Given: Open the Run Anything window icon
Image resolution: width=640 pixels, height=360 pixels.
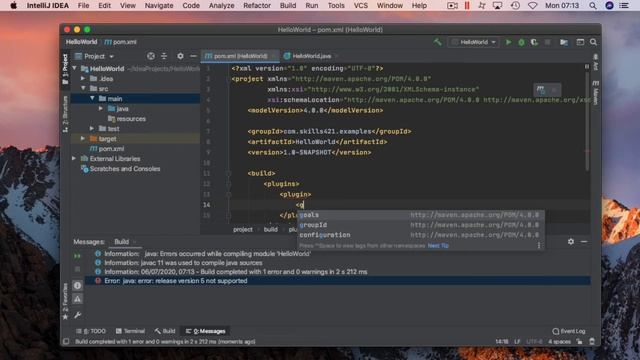Looking at the screenshot, I should tap(580, 42).
